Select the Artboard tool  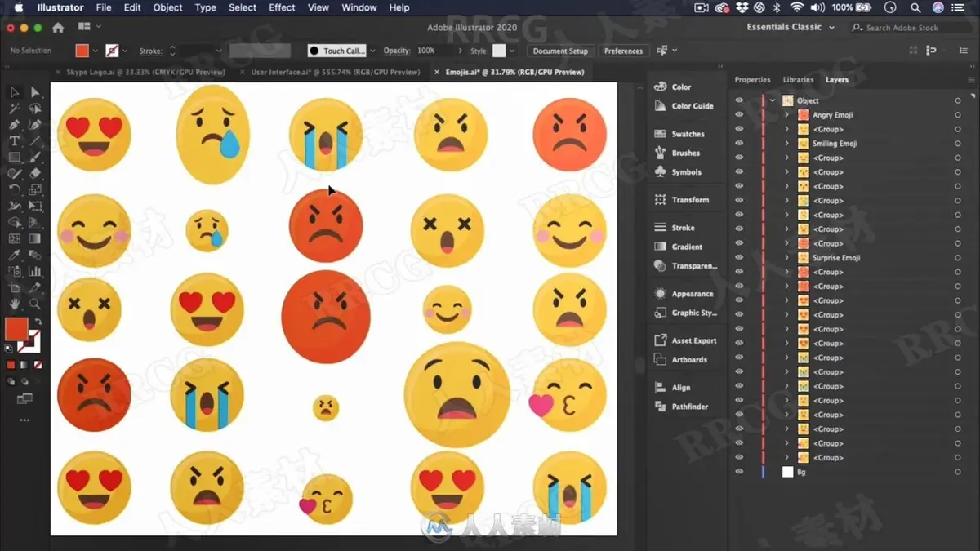[15, 288]
